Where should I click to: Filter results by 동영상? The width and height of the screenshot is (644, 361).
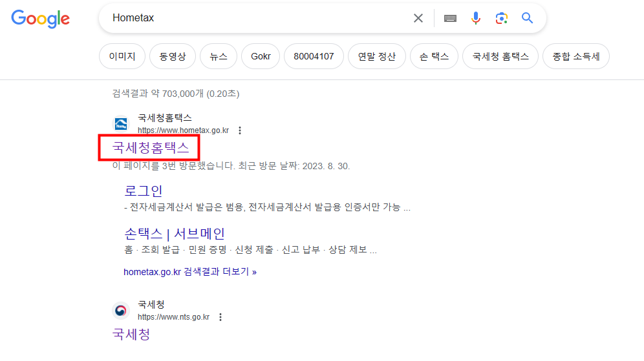173,56
